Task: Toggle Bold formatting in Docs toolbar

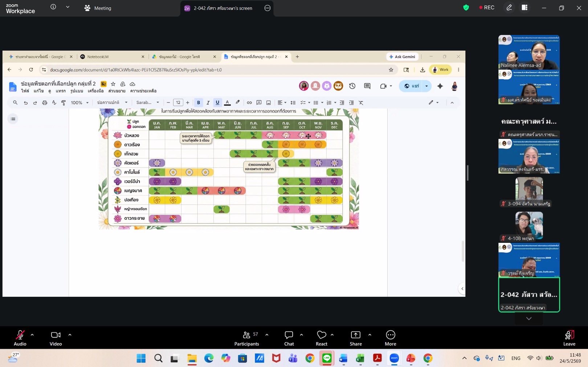Action: 199,103
